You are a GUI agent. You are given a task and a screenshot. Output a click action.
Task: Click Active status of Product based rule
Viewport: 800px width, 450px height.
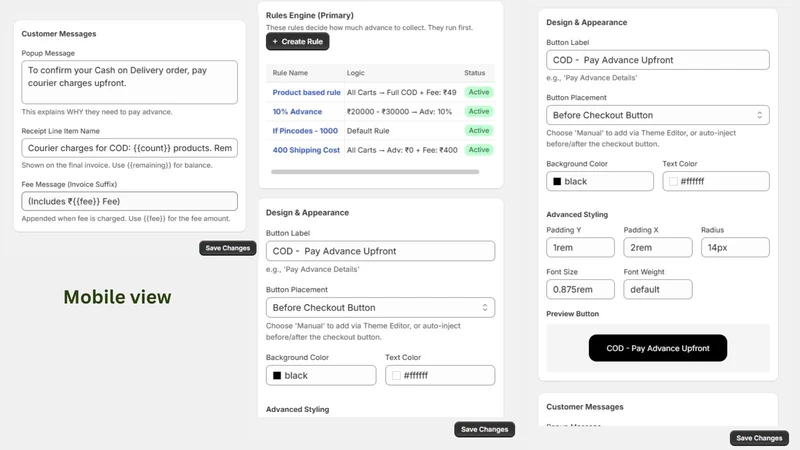[479, 92]
